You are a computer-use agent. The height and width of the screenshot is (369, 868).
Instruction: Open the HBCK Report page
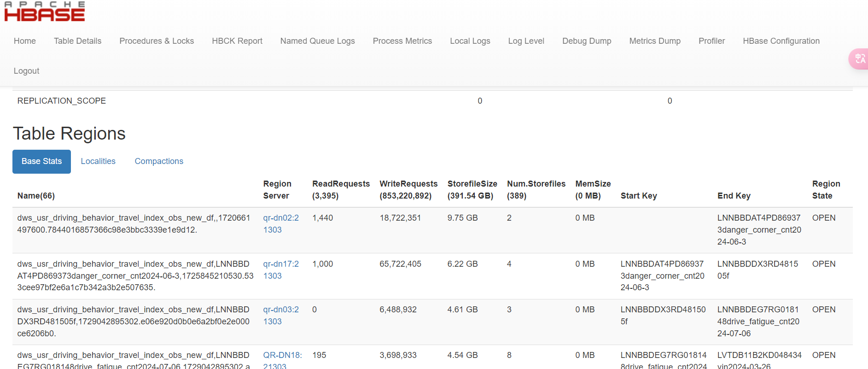[237, 41]
